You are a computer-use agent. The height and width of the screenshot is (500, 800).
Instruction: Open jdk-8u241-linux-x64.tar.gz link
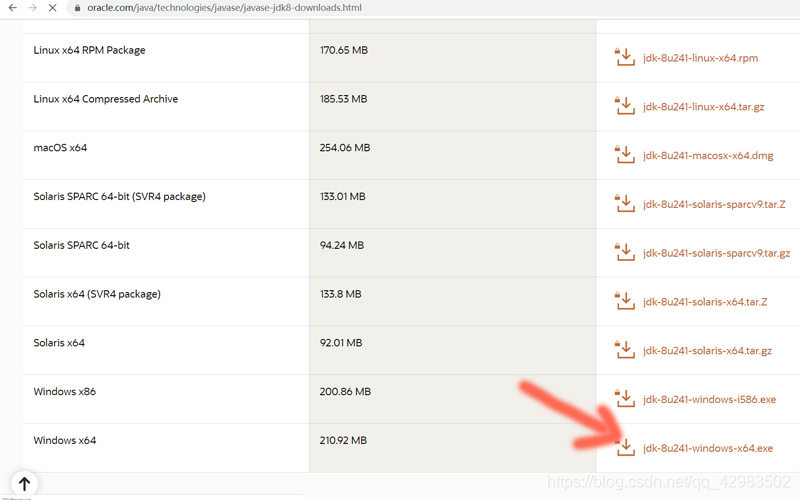tap(703, 107)
